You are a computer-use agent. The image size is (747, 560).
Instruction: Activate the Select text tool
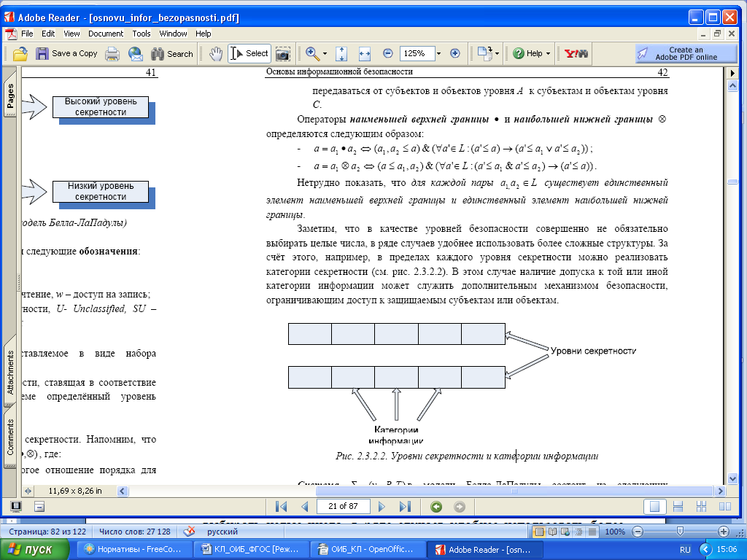(249, 54)
